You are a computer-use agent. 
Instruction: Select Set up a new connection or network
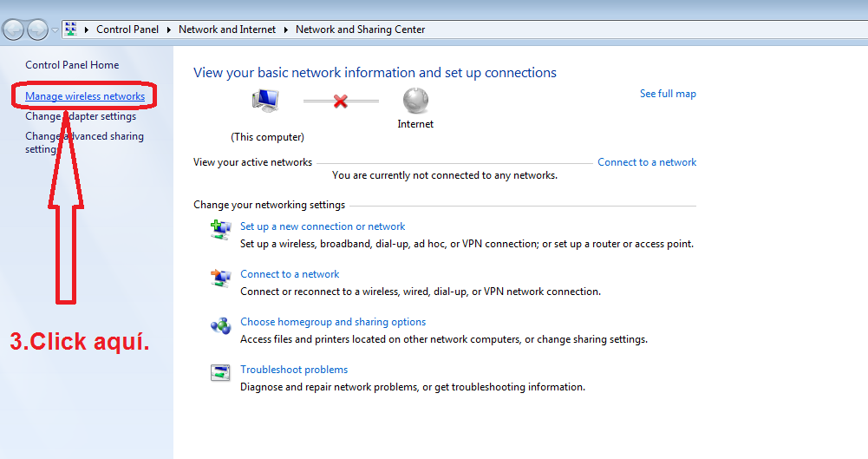[x=323, y=226]
